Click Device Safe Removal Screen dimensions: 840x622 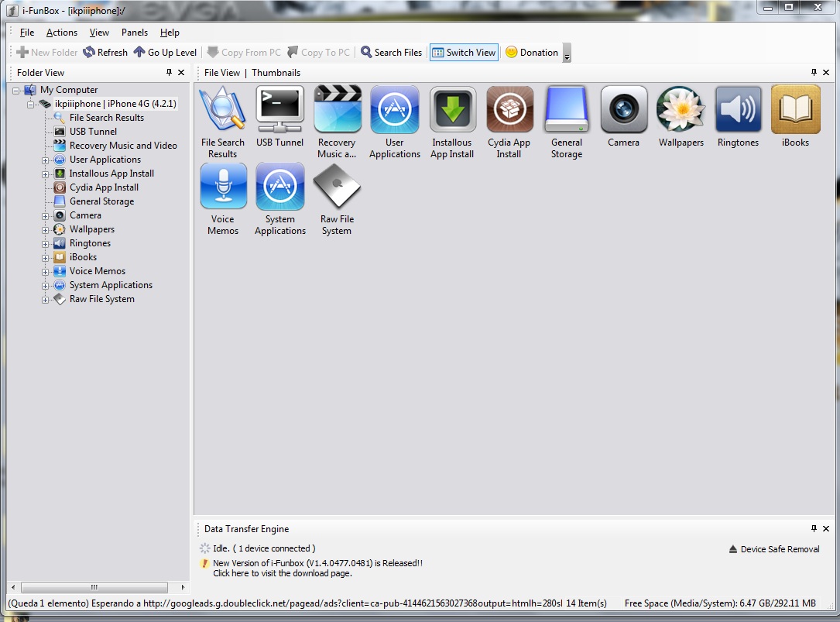774,549
